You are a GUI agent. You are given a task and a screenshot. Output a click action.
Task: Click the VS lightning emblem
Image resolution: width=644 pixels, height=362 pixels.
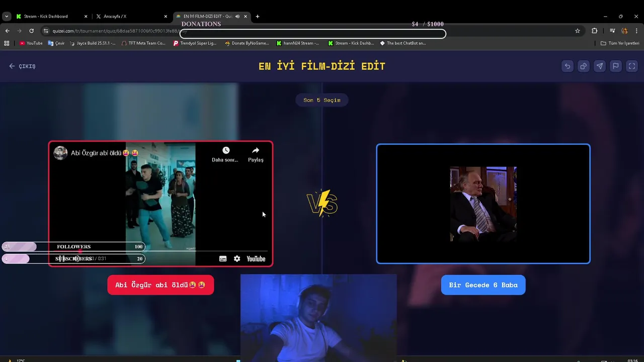[x=322, y=203]
